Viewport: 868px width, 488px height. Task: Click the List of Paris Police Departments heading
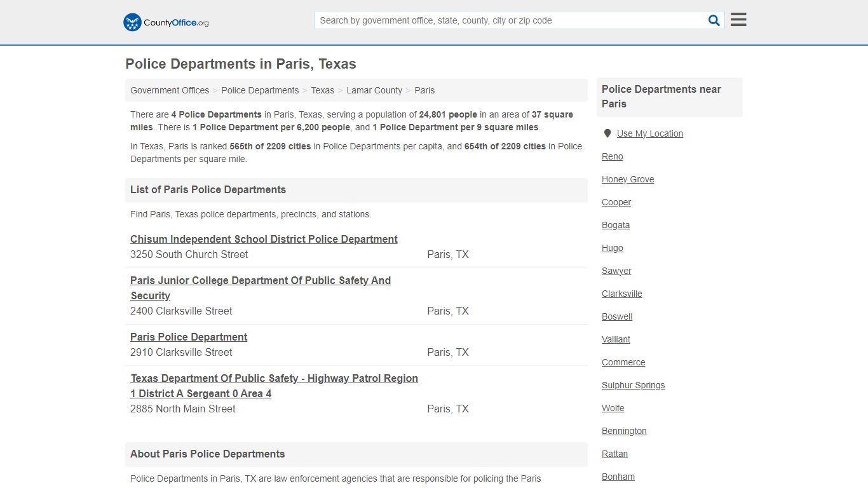208,189
